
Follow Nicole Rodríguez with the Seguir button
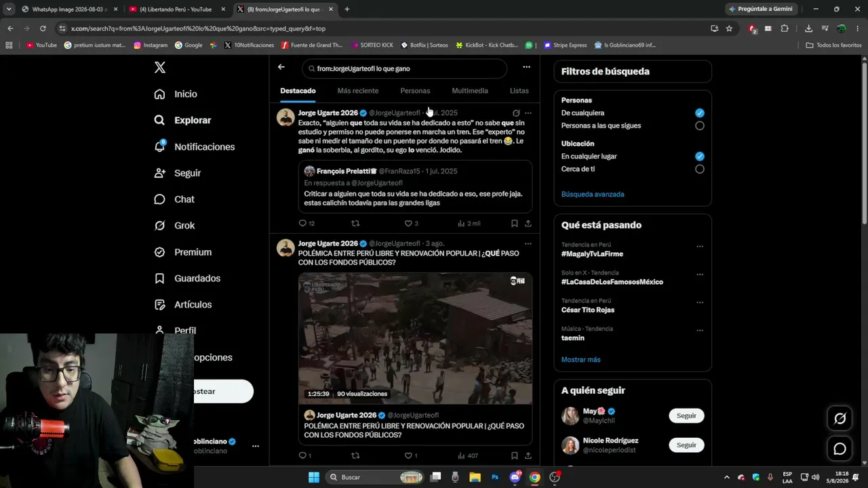click(686, 445)
